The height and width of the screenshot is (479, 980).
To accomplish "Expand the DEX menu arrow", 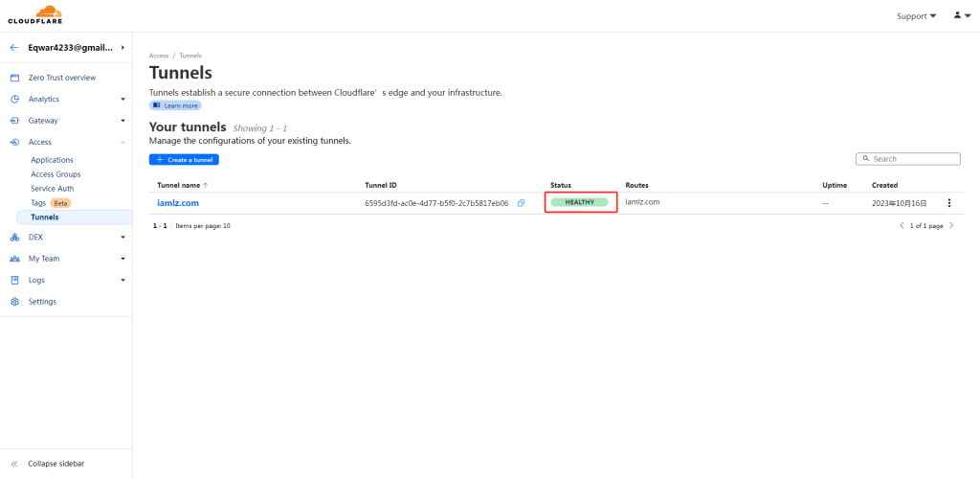I will [x=123, y=237].
